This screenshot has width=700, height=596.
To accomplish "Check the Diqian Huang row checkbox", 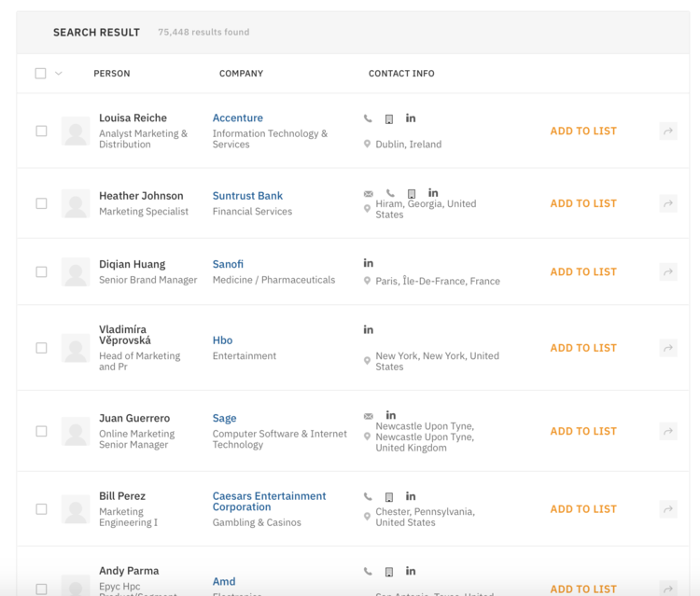I will pos(41,271).
